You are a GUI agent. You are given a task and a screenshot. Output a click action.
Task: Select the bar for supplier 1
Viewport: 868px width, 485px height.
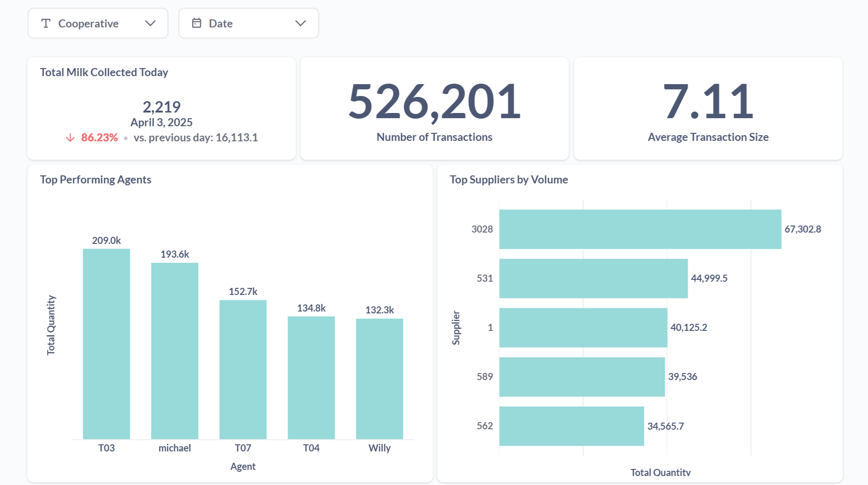pyautogui.click(x=583, y=328)
